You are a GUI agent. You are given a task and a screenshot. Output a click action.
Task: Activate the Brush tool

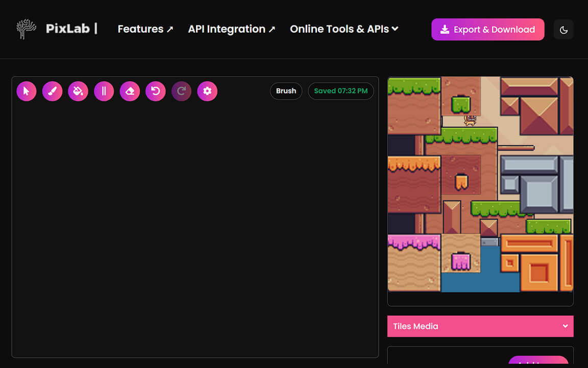52,91
